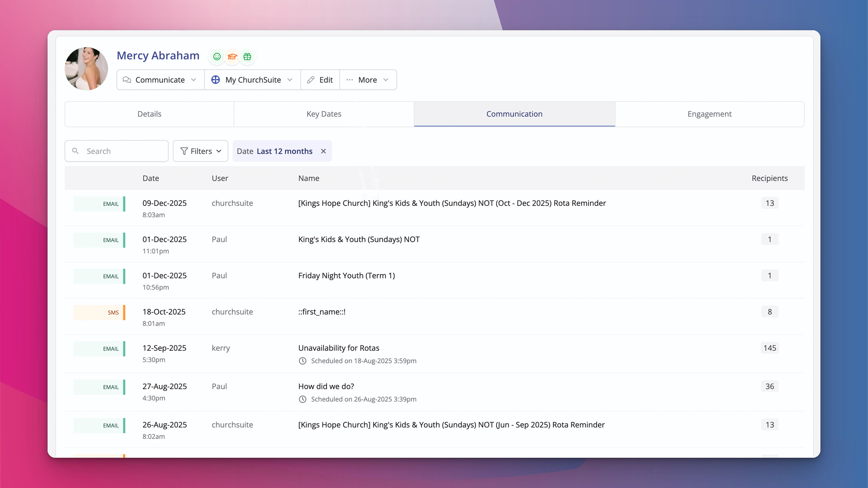The width and height of the screenshot is (868, 488).
Task: Click the clock icon under How did we do?
Action: [302, 399]
